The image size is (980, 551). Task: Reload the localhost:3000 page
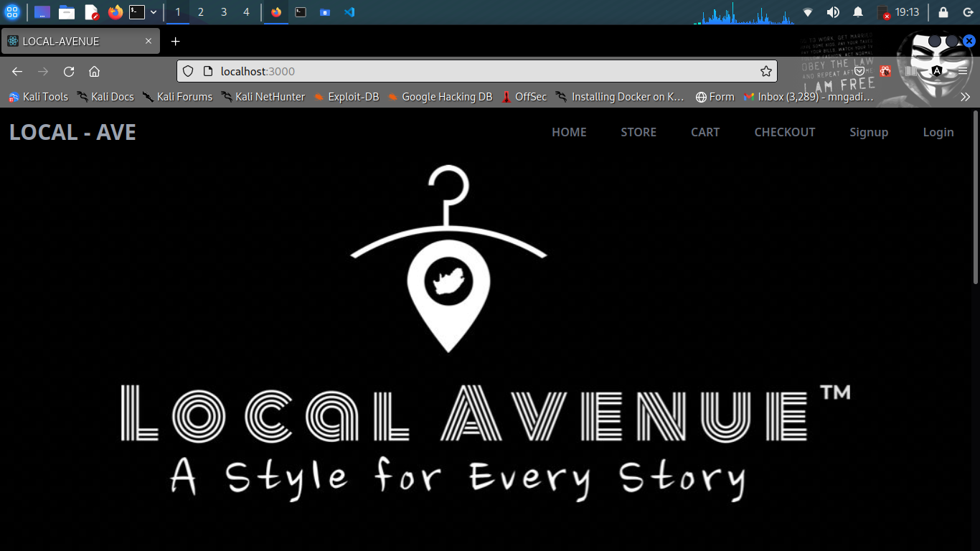pyautogui.click(x=68, y=71)
